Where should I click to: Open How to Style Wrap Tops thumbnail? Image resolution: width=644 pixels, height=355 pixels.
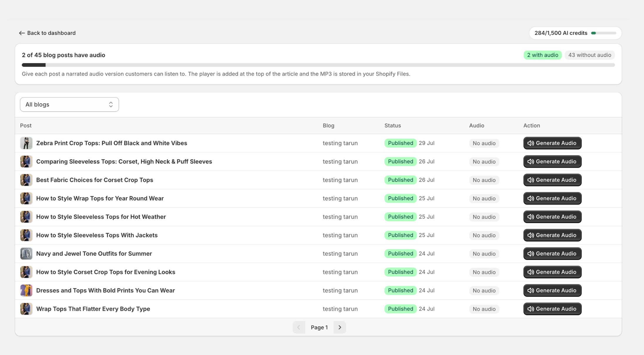[26, 198]
